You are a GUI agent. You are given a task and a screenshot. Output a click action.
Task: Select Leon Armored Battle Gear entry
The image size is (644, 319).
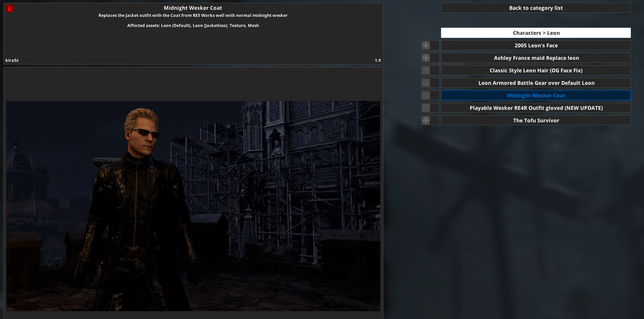(536, 83)
